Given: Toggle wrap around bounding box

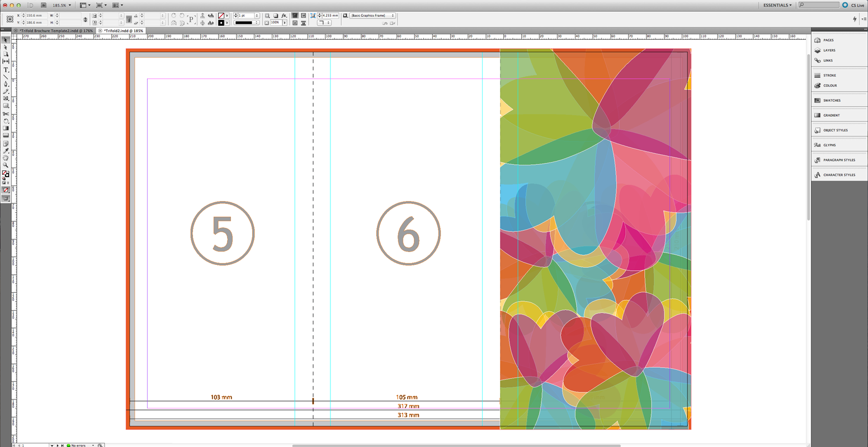Looking at the screenshot, I should 303,16.
